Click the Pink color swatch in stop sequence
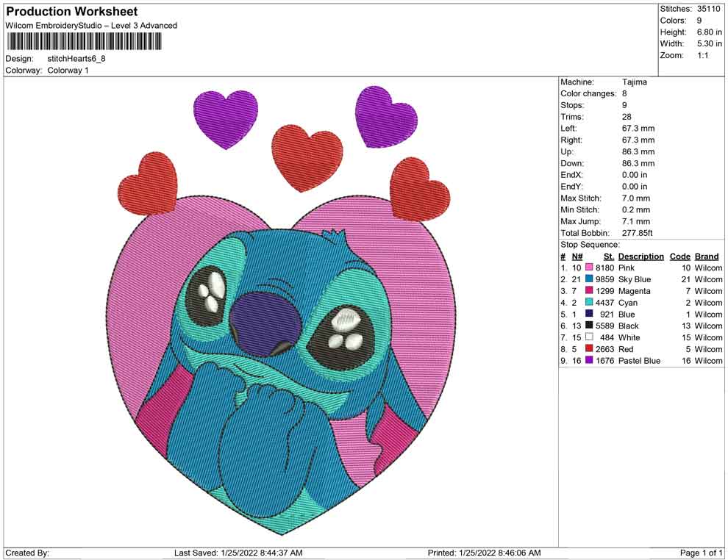This screenshot has width=728, height=560. pos(589,268)
